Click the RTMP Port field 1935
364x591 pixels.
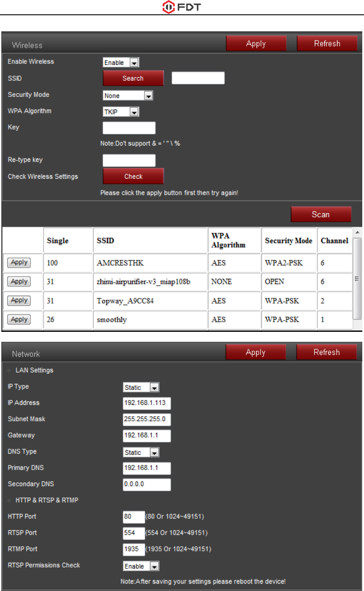[x=134, y=549]
